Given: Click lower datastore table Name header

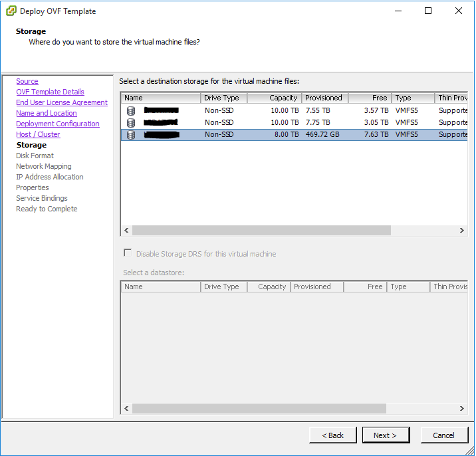Looking at the screenshot, I should [161, 287].
